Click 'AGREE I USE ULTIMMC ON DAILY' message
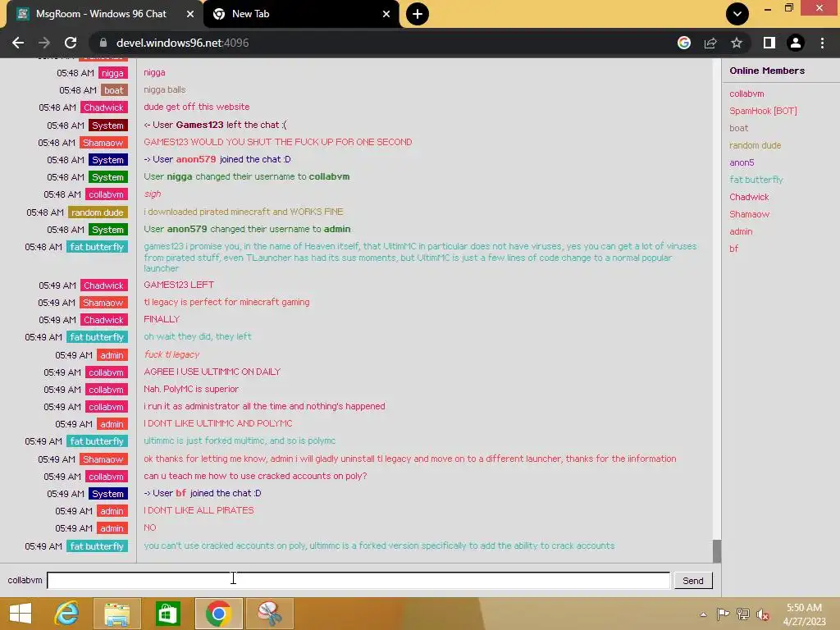 pos(212,372)
